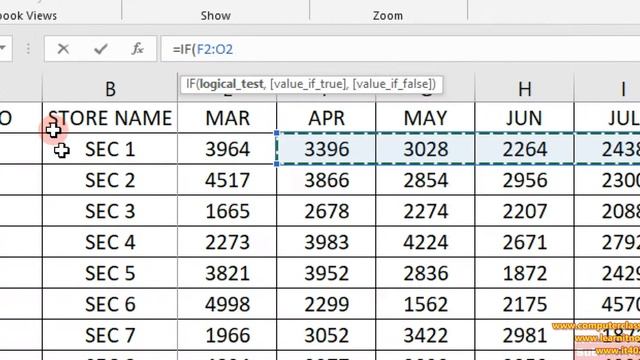Click MAY value 2274 for SEC 3
This screenshot has width=640, height=360.
[x=425, y=211]
